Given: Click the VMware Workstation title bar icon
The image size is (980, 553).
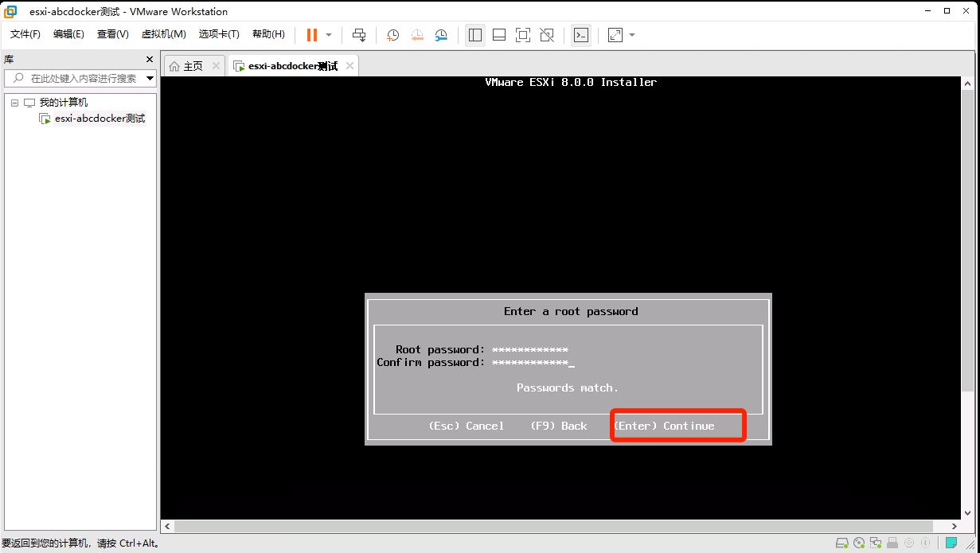Looking at the screenshot, I should click(x=11, y=11).
